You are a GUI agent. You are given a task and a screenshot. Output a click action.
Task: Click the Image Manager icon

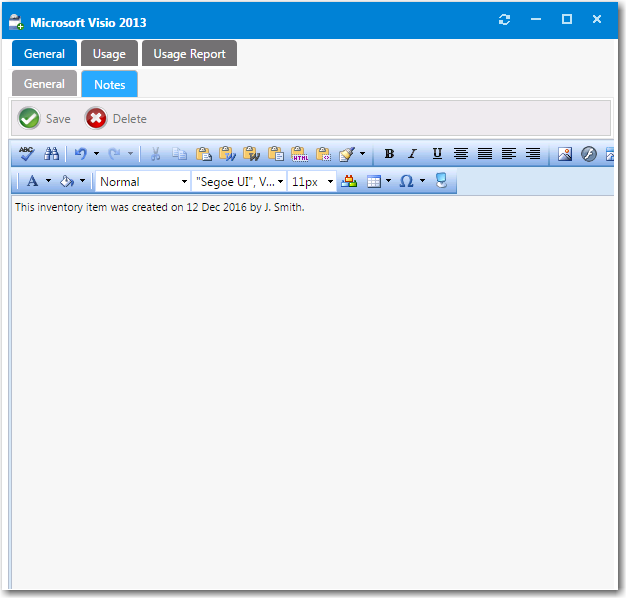click(565, 154)
